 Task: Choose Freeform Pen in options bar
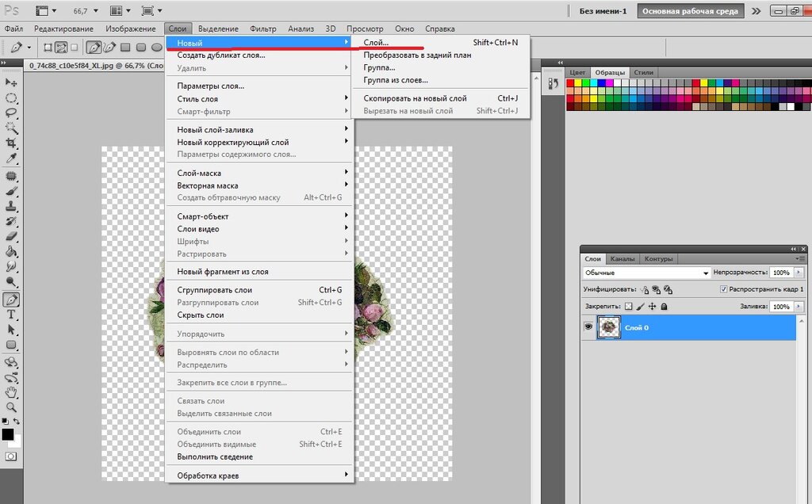coord(109,48)
